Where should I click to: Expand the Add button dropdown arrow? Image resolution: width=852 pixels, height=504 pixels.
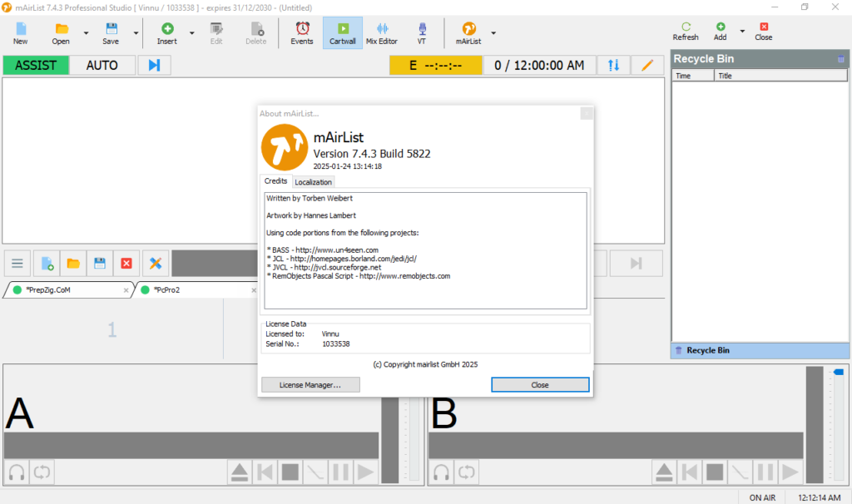742,32
